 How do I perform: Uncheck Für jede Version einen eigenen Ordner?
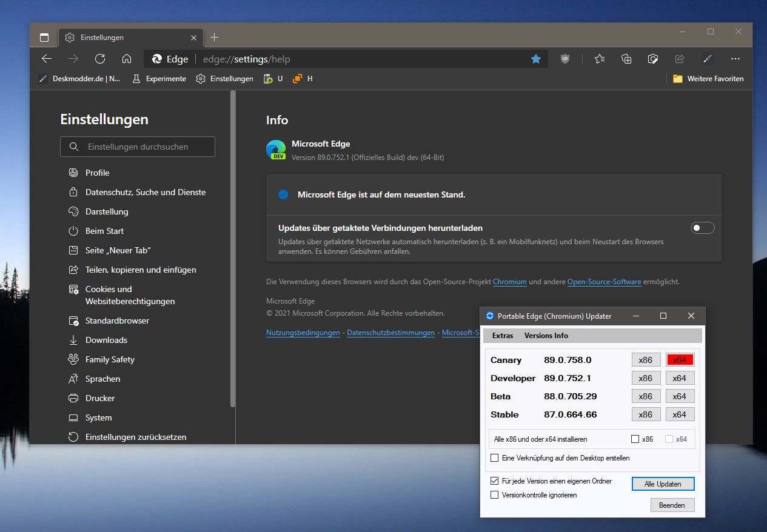[x=495, y=481]
